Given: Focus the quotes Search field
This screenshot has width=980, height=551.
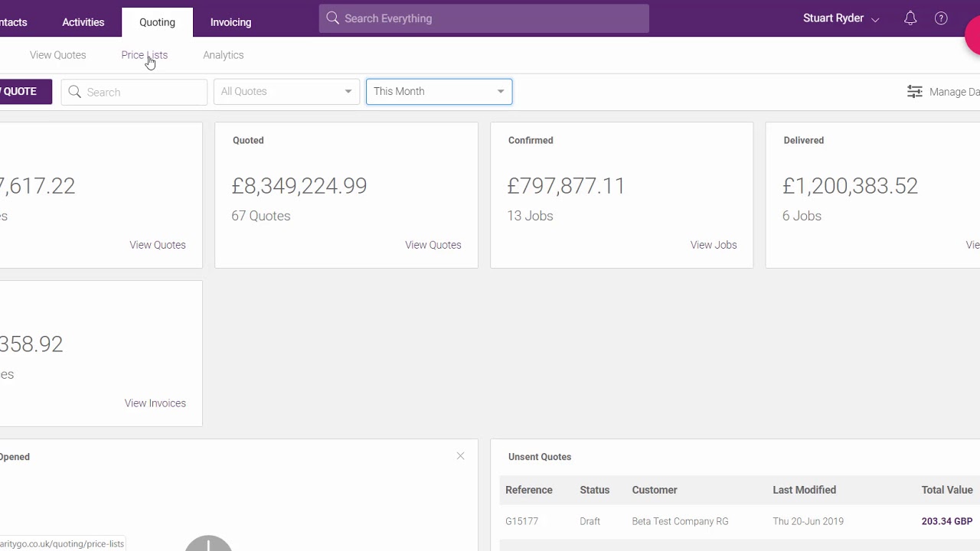Looking at the screenshot, I should tap(134, 92).
